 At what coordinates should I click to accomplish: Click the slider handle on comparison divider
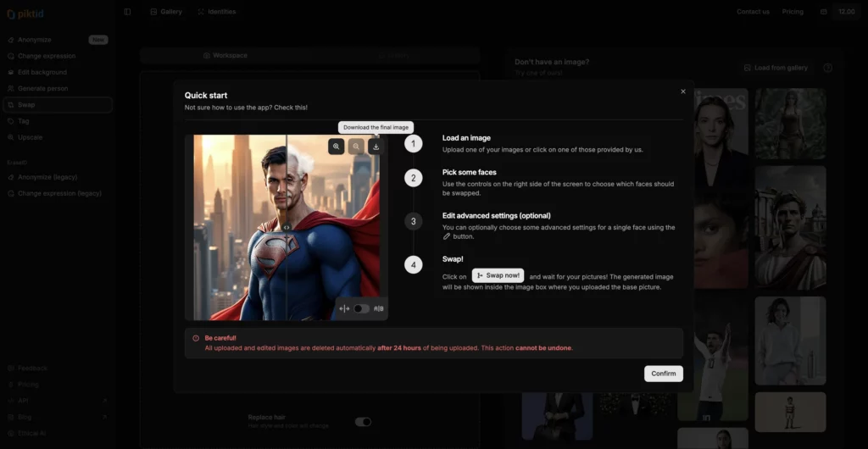(x=287, y=227)
